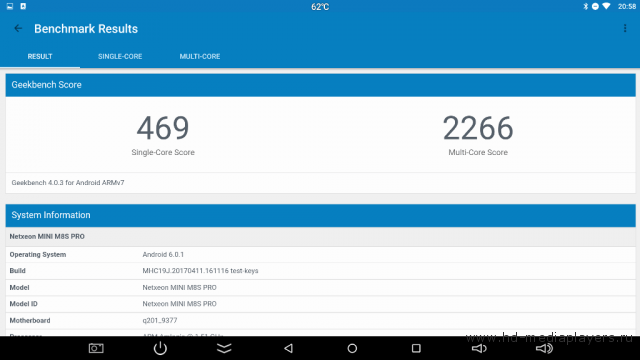640x360 pixels.
Task: Lower volume with the volume down icon
Action: pos(479,348)
